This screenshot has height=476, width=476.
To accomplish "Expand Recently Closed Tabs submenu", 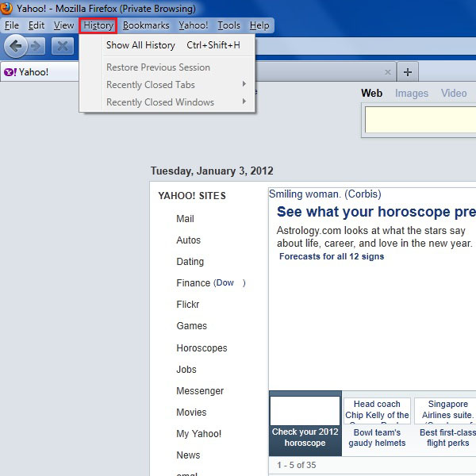I will (178, 85).
